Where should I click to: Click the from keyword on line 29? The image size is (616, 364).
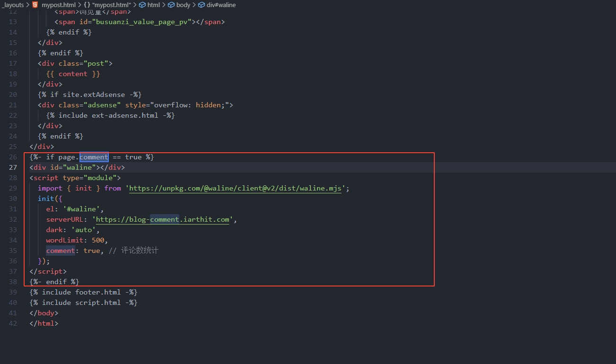[x=113, y=188]
